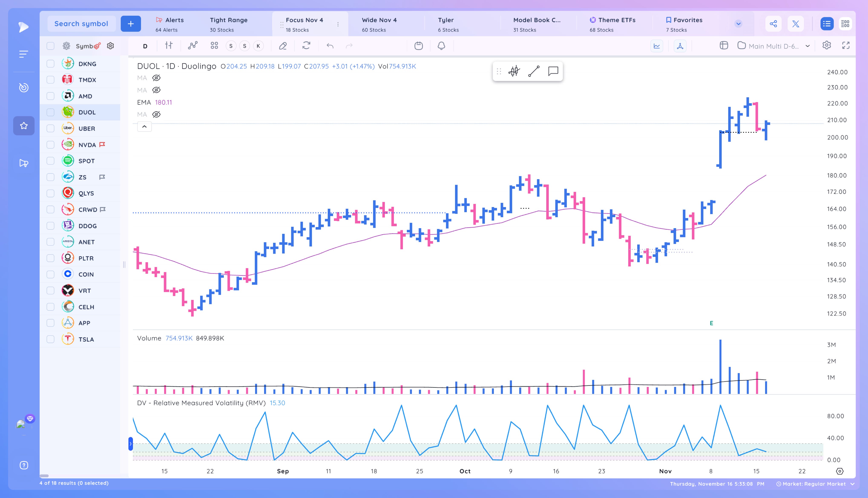
Task: Toggle the select-all watchlist checkbox
Action: coord(50,46)
